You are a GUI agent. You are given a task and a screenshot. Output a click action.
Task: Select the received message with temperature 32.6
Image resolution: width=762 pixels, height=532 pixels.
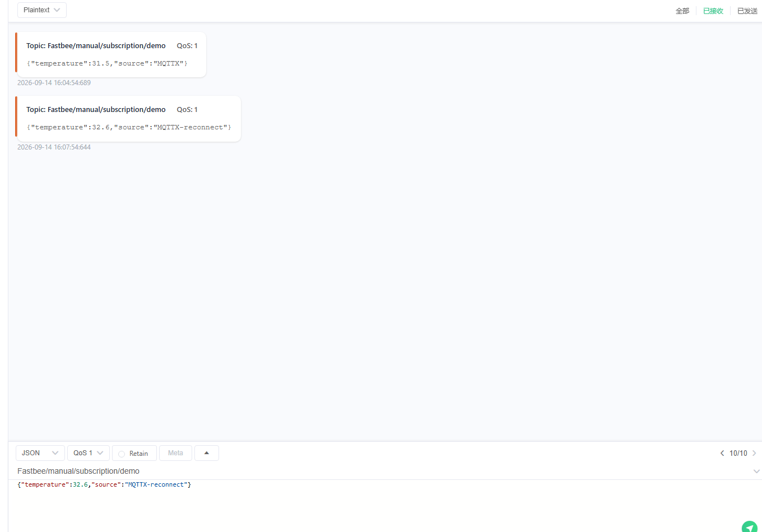point(128,119)
